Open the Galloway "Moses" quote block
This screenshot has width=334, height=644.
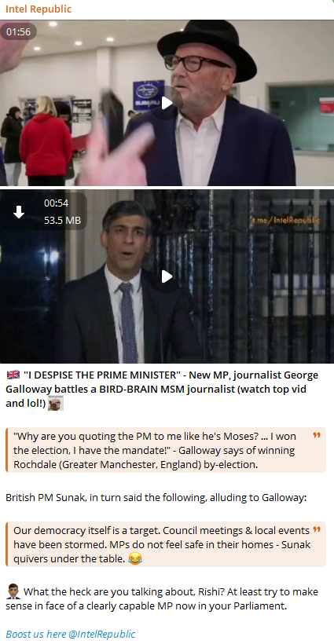[x=166, y=450]
